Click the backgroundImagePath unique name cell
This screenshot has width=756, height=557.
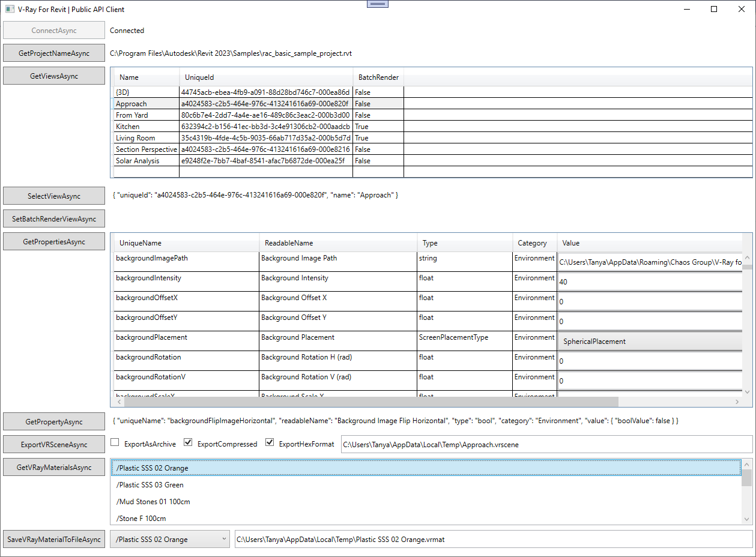186,262
